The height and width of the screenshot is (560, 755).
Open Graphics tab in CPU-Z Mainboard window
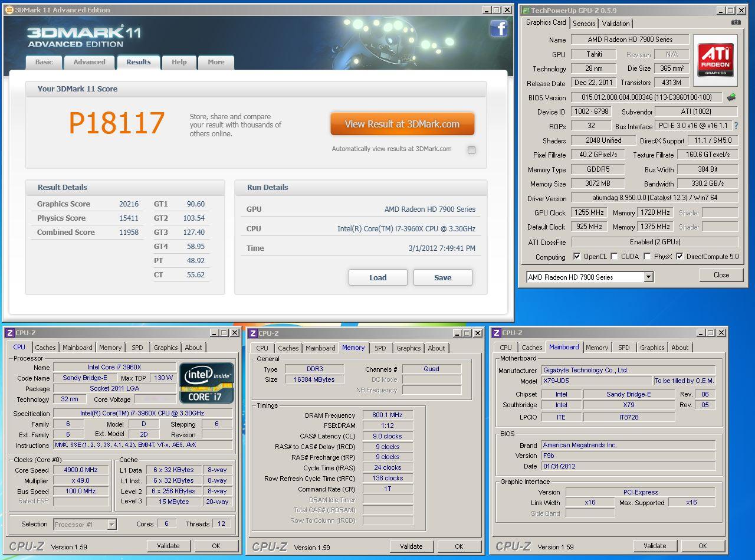tap(652, 348)
